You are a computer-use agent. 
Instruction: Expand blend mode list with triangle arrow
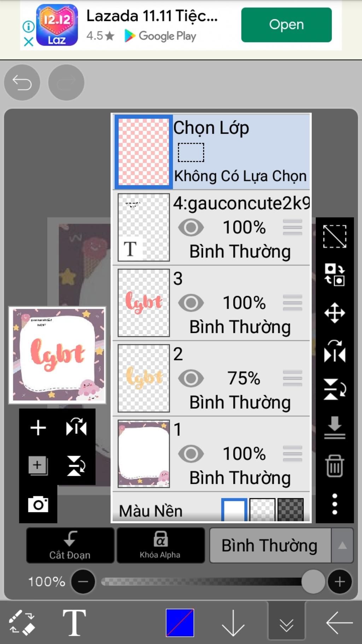pos(342,545)
